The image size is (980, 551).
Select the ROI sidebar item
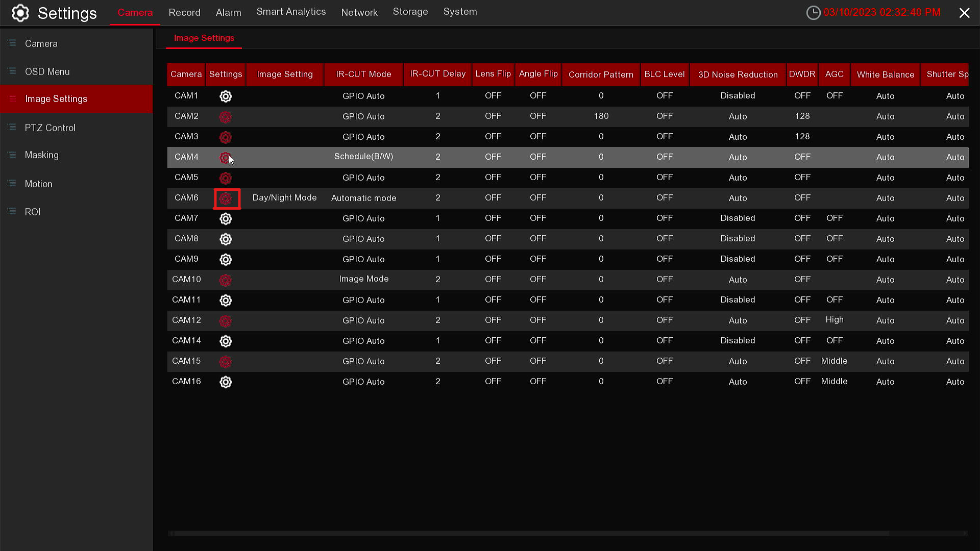point(33,212)
